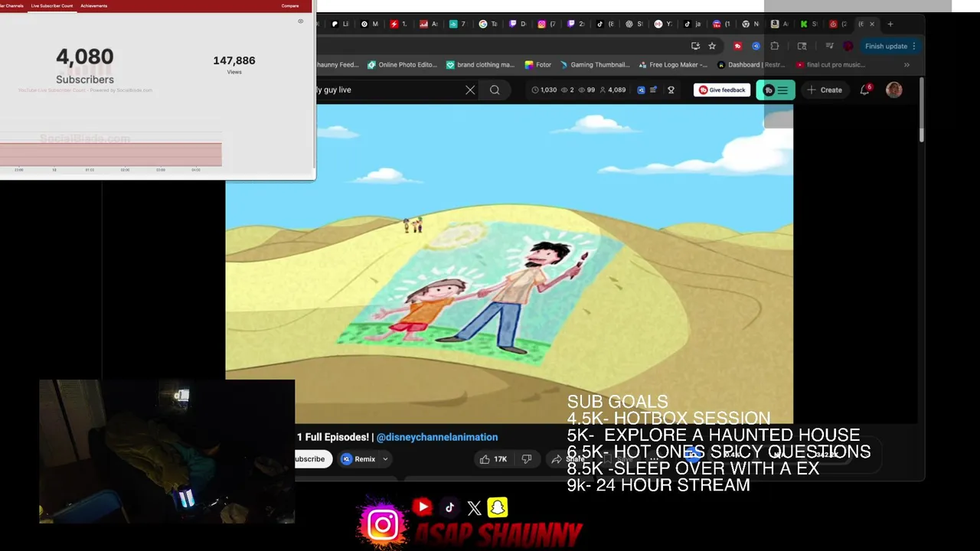Open the browser Extensions puzzle icon

[x=774, y=46]
